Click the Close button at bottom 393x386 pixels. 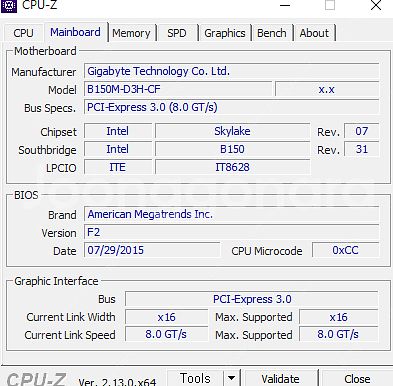point(357,378)
